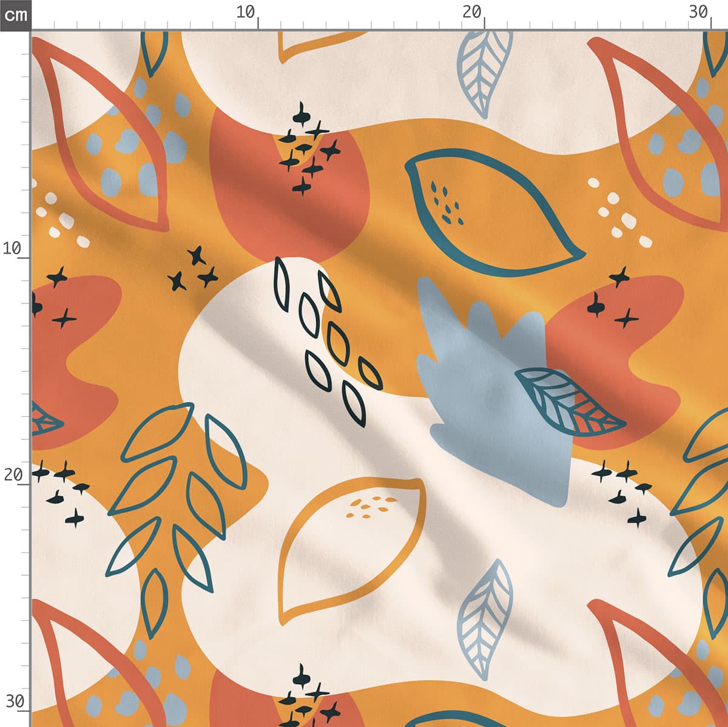The image size is (728, 727).
Task: Click the solid light blue leaf blob
Action: click(485, 388)
